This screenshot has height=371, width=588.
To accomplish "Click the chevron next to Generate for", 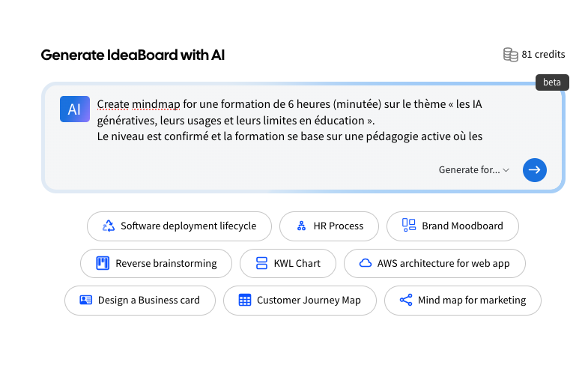I will tap(506, 171).
